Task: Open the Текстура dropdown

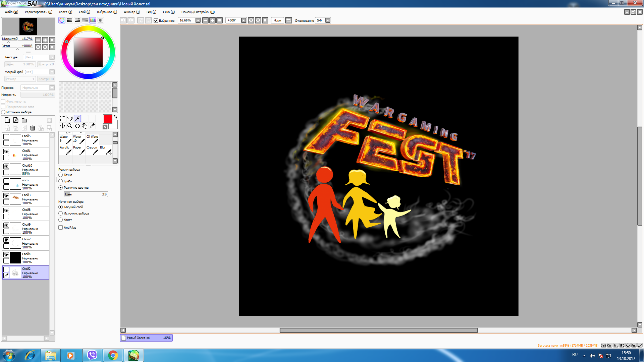Action: tap(52, 57)
